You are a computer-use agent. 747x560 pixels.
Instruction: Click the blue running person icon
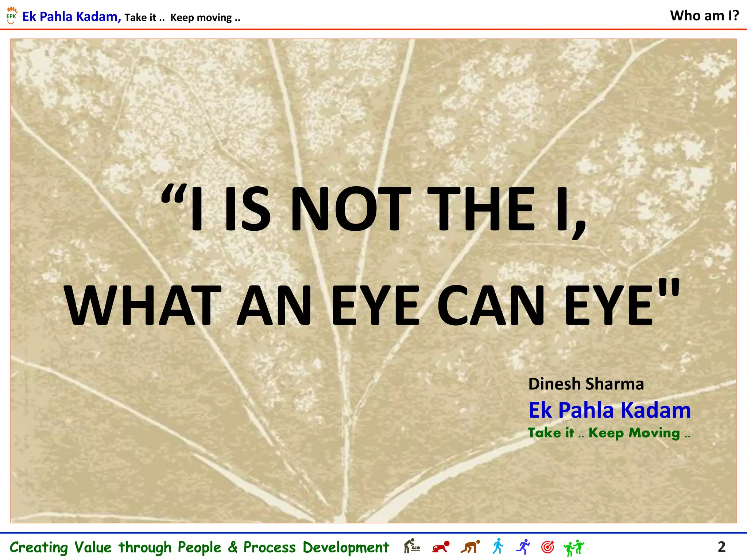click(523, 547)
